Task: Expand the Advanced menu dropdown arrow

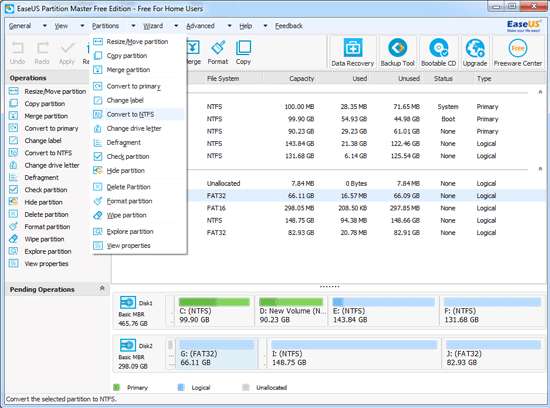Action: (229, 26)
